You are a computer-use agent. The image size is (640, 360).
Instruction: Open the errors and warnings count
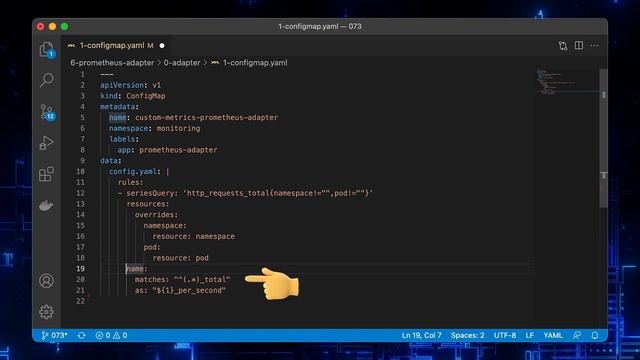(x=111, y=335)
